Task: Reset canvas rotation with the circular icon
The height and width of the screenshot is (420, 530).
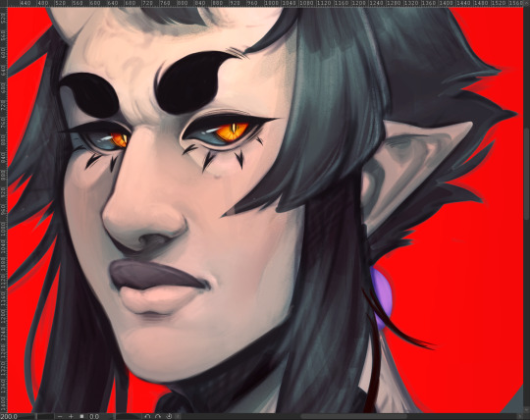Action: [169, 417]
